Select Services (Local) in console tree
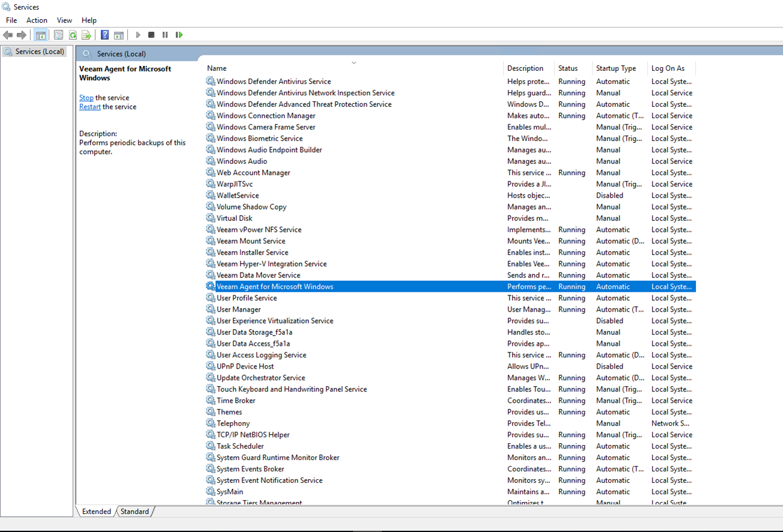Viewport: 783px width, 532px height. pos(34,52)
